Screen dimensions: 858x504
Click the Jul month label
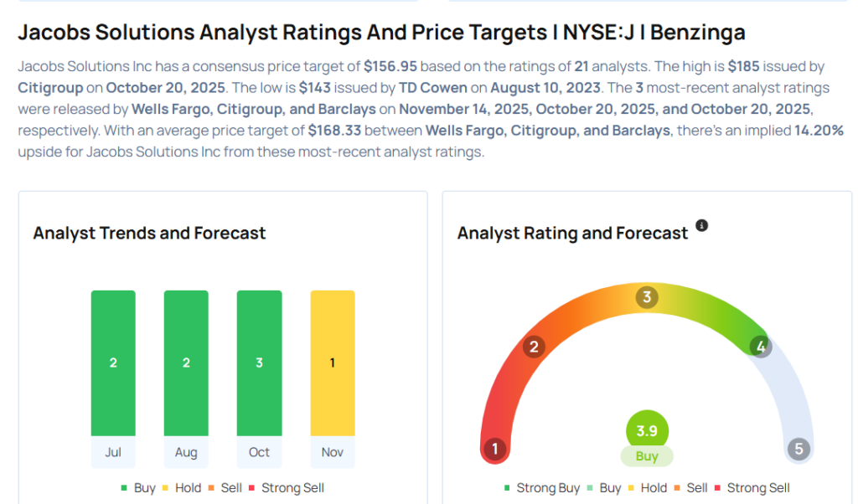(113, 452)
